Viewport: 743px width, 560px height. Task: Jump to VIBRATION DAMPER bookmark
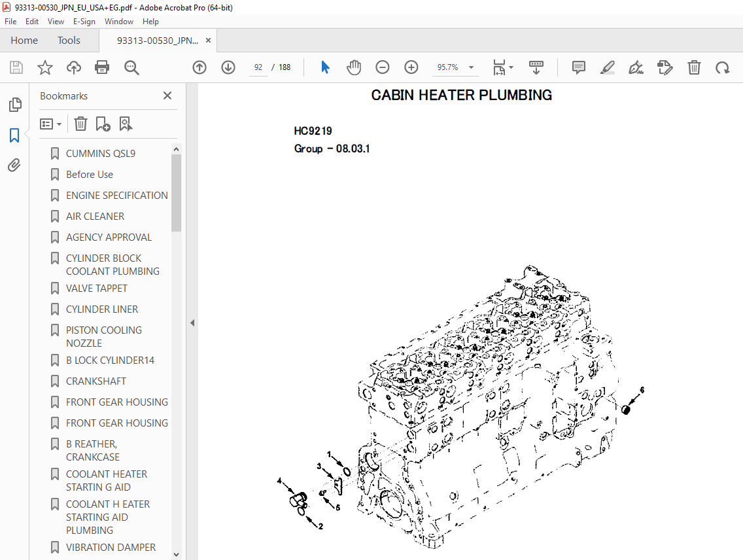(111, 547)
